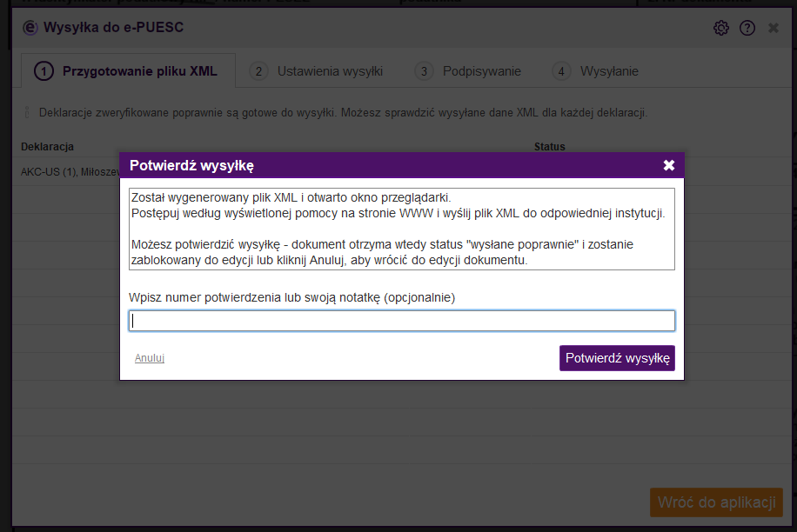
Task: Switch to Podpisywanie tab
Action: 468,71
